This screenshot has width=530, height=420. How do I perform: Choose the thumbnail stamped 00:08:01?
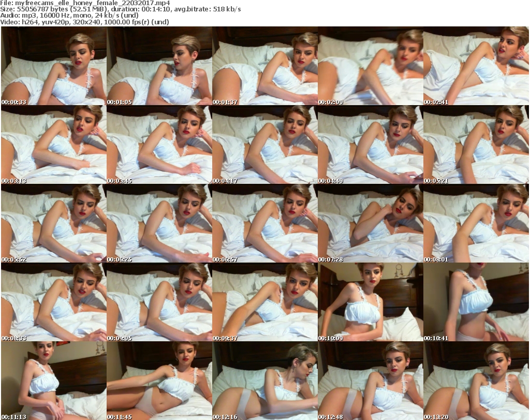point(476,224)
